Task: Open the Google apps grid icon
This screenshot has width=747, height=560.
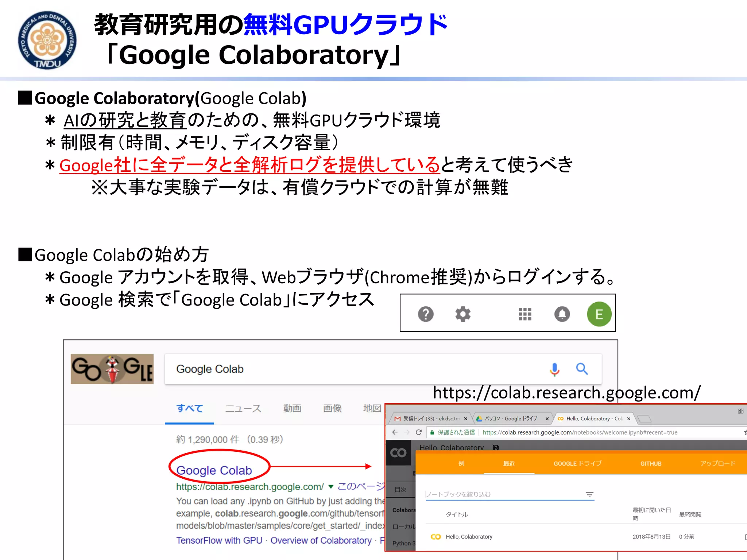Action: coord(525,314)
